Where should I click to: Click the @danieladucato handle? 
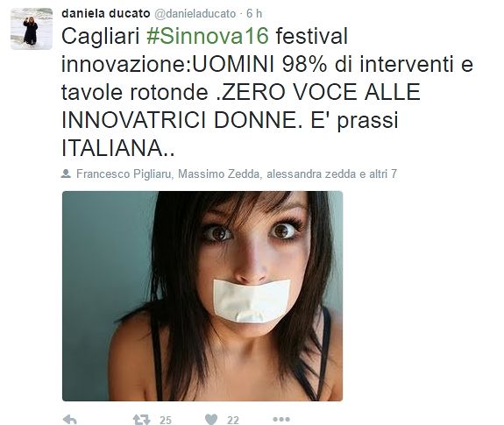[x=195, y=13]
